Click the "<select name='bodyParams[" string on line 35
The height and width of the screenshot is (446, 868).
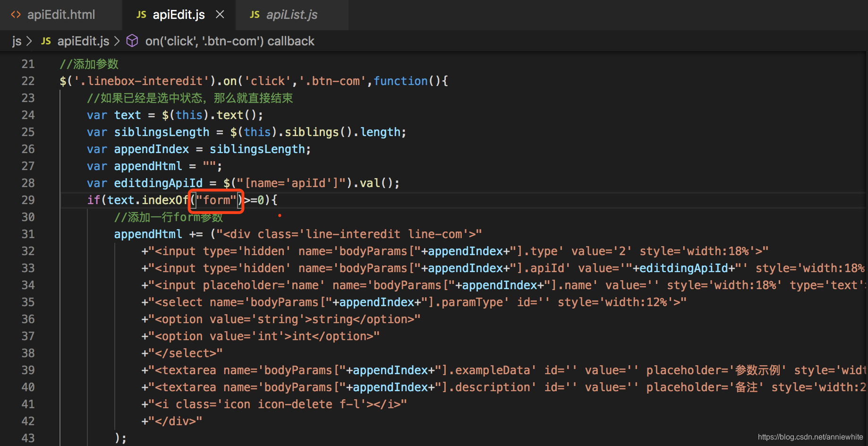click(240, 302)
